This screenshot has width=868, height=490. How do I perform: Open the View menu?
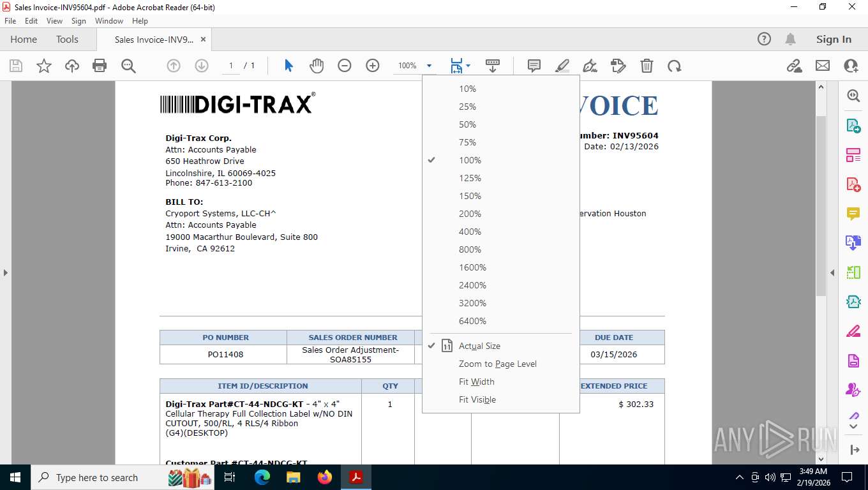point(54,21)
